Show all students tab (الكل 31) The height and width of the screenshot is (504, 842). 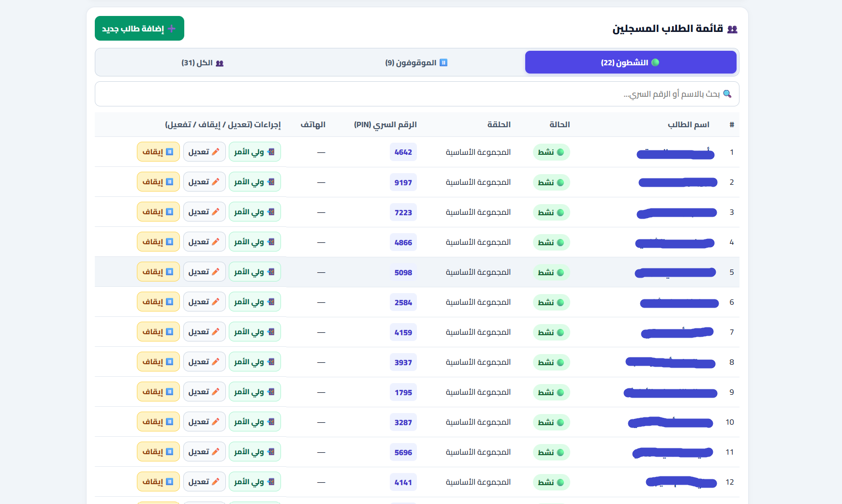[x=203, y=62]
